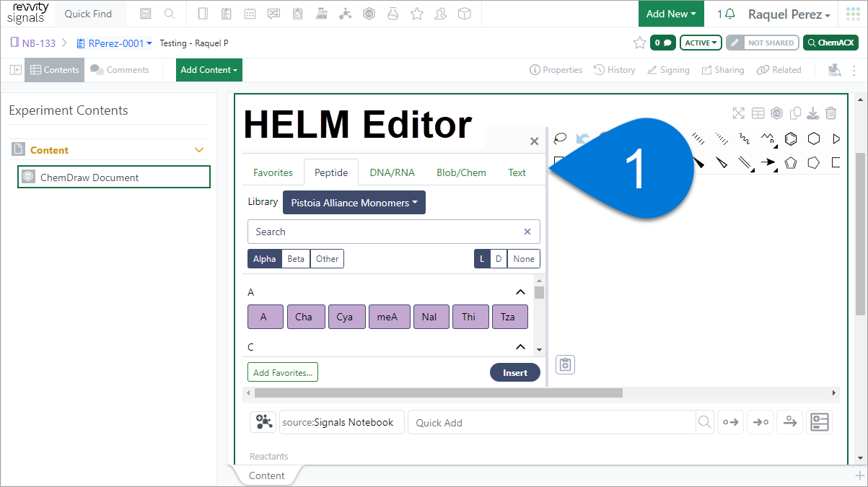Click the 3D cube icon in header
The height and width of the screenshot is (487, 868).
click(465, 14)
